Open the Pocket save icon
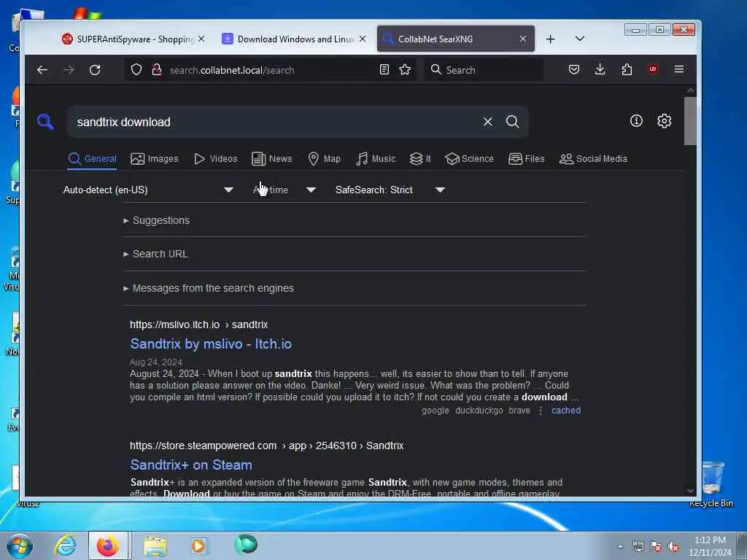The image size is (747, 560). pyautogui.click(x=574, y=69)
